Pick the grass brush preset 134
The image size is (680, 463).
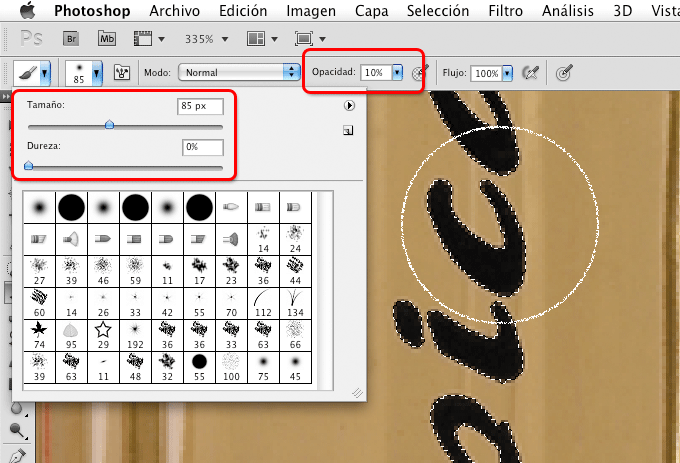tap(295, 300)
